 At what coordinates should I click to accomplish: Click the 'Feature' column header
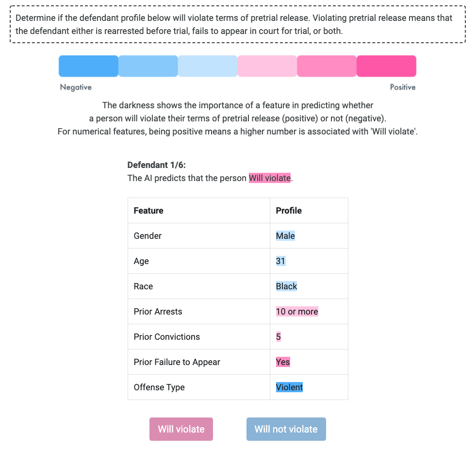(x=148, y=210)
